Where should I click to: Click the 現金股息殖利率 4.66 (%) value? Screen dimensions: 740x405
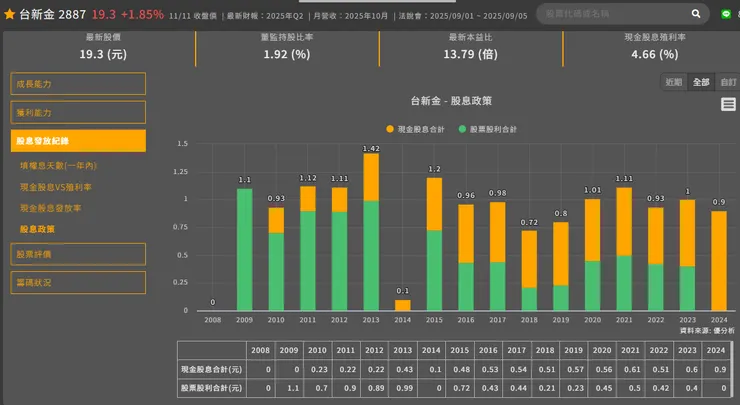(x=655, y=54)
